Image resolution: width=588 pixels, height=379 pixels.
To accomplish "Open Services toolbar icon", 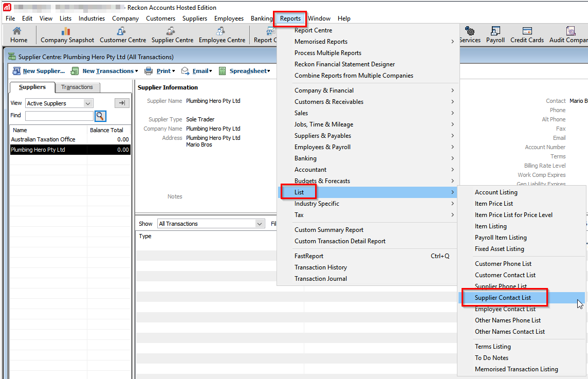I will pos(469,35).
